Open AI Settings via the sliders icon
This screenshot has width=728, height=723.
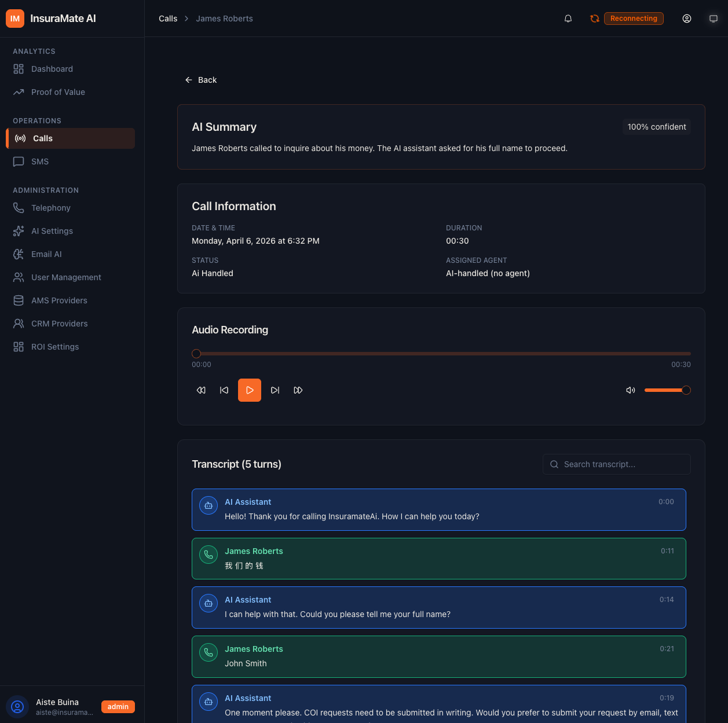point(19,231)
